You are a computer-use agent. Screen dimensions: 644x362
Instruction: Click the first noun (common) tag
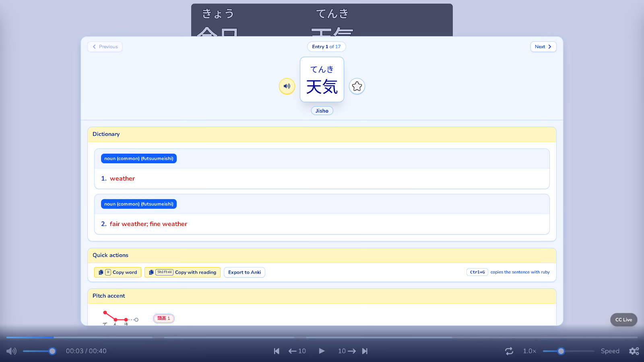pyautogui.click(x=139, y=158)
